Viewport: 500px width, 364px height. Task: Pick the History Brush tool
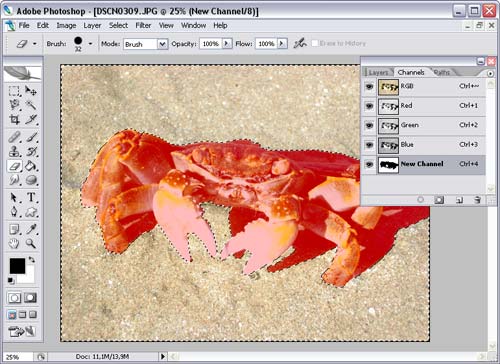(31, 151)
